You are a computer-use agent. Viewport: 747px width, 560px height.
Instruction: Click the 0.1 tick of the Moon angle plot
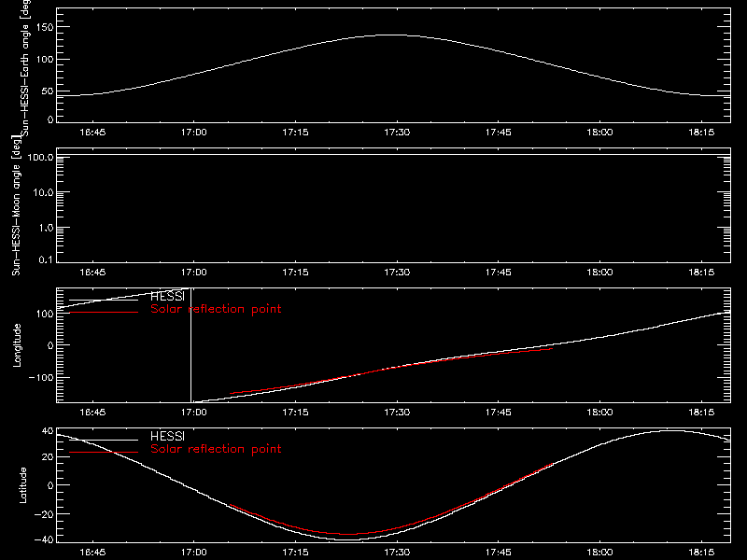(46, 259)
